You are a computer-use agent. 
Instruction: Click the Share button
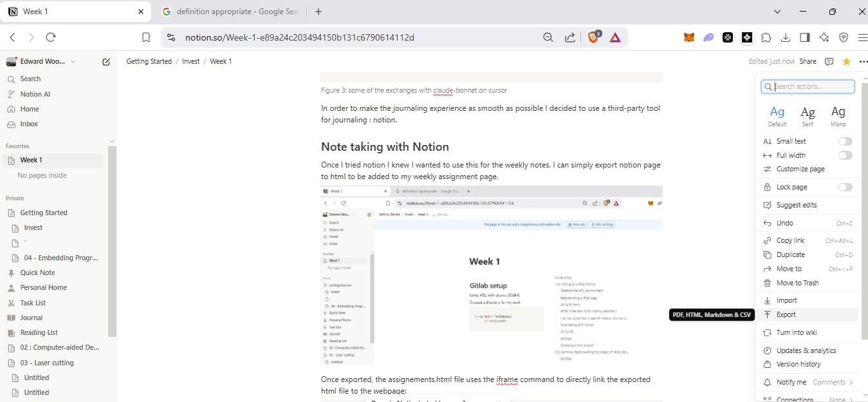click(808, 62)
